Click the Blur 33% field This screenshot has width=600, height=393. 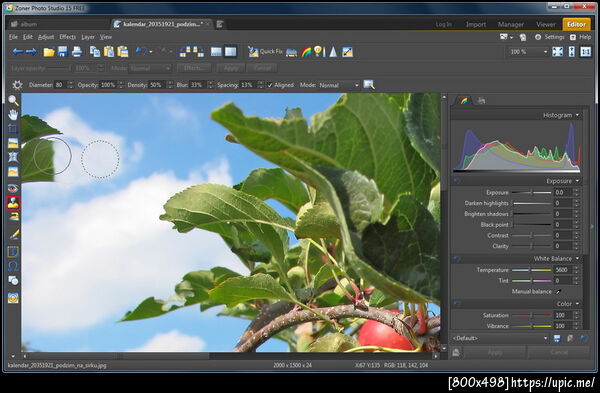pos(198,85)
